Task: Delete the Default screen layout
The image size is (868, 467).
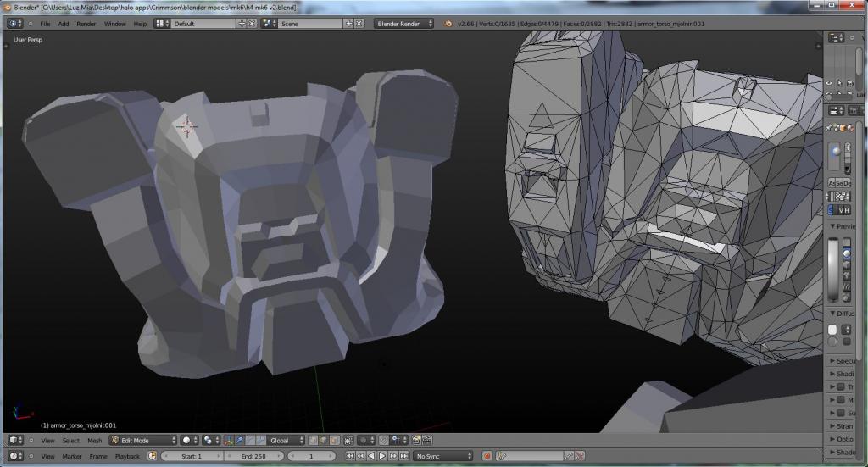Action: 252,24
